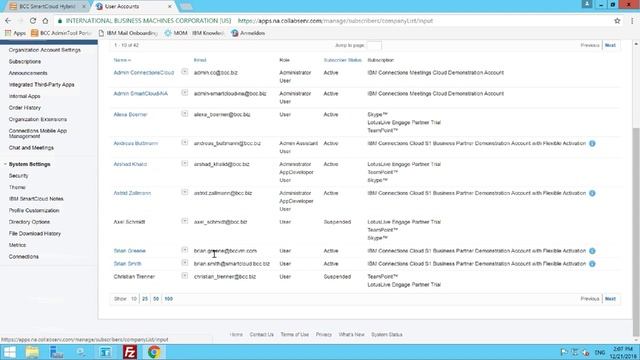Sort by Name column header
The width and height of the screenshot is (640, 360).
pyautogui.click(x=122, y=60)
